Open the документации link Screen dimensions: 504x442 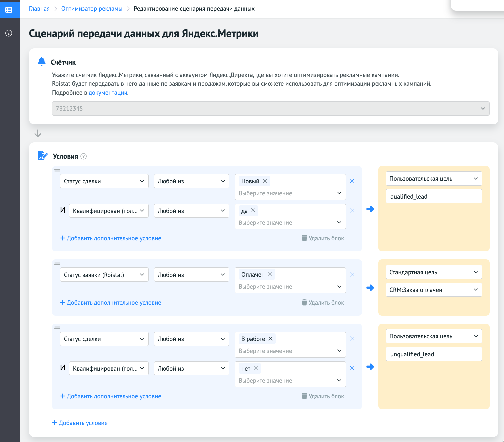(108, 93)
